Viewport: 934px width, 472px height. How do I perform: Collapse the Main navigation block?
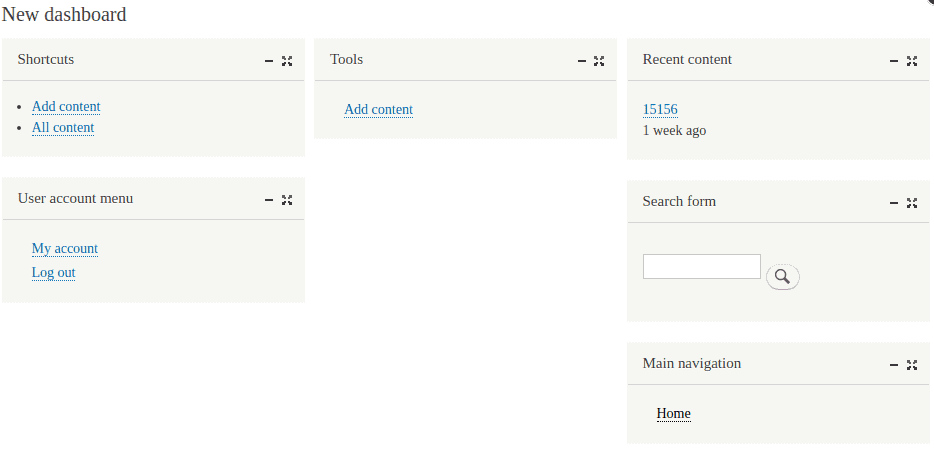pyautogui.click(x=893, y=365)
